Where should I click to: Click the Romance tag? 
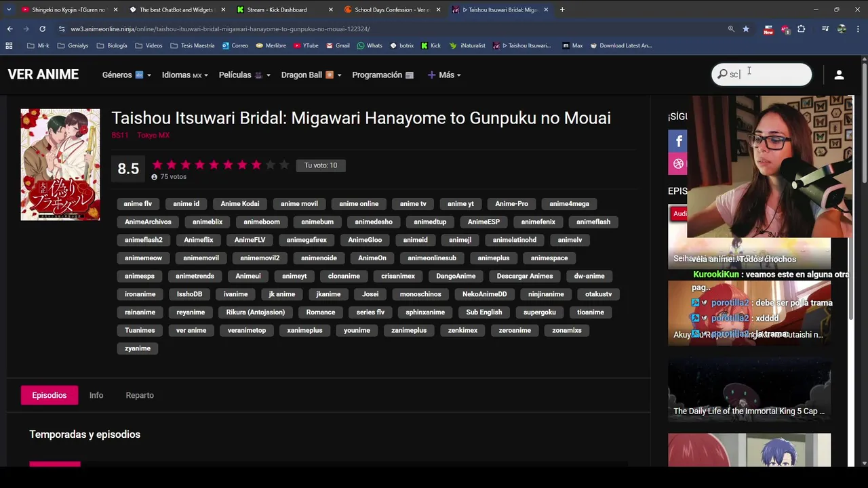(x=321, y=312)
